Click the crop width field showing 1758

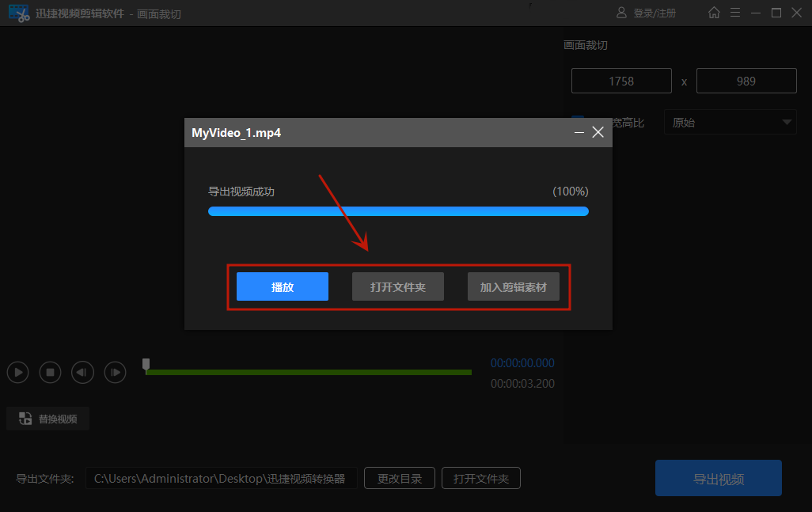pyautogui.click(x=622, y=81)
